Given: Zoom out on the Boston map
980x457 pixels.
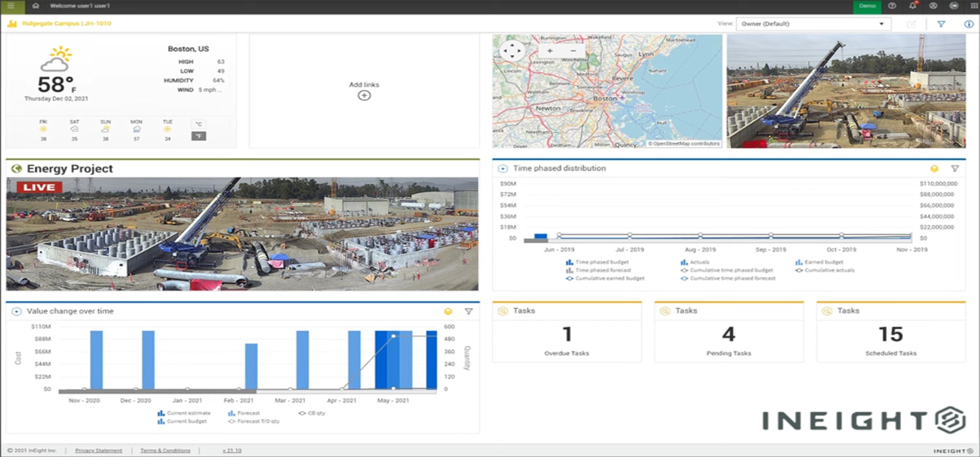Looking at the screenshot, I should point(573,50).
